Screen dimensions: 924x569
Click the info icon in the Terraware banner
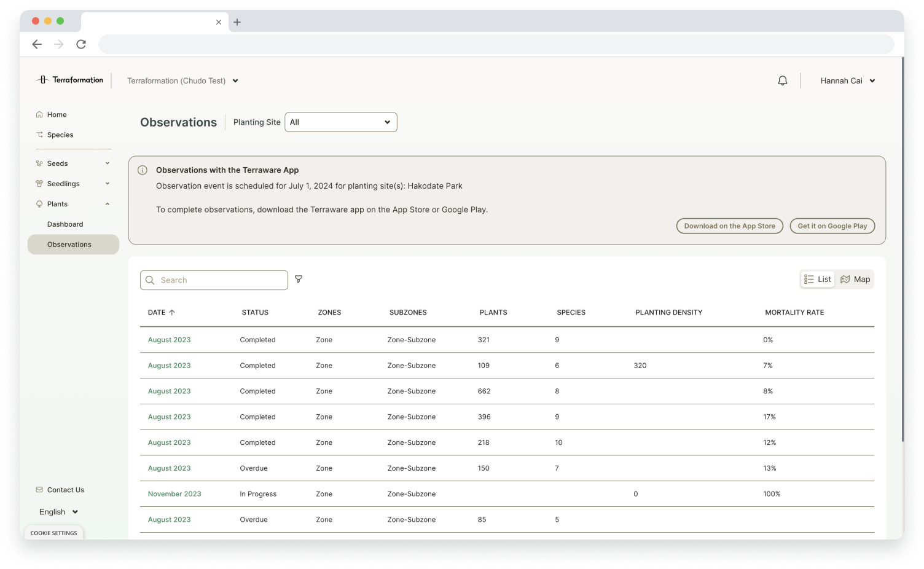[143, 170]
